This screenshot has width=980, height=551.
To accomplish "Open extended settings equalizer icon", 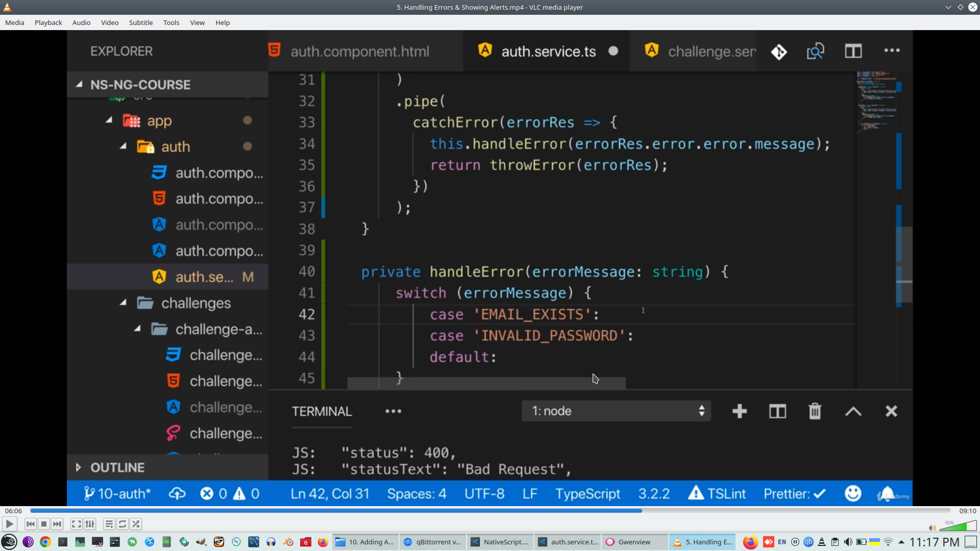I will coord(90,524).
